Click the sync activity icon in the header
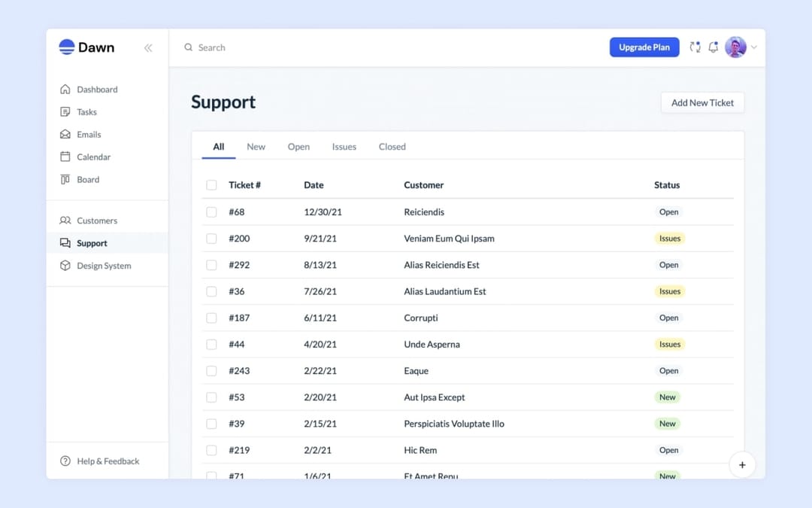 694,47
